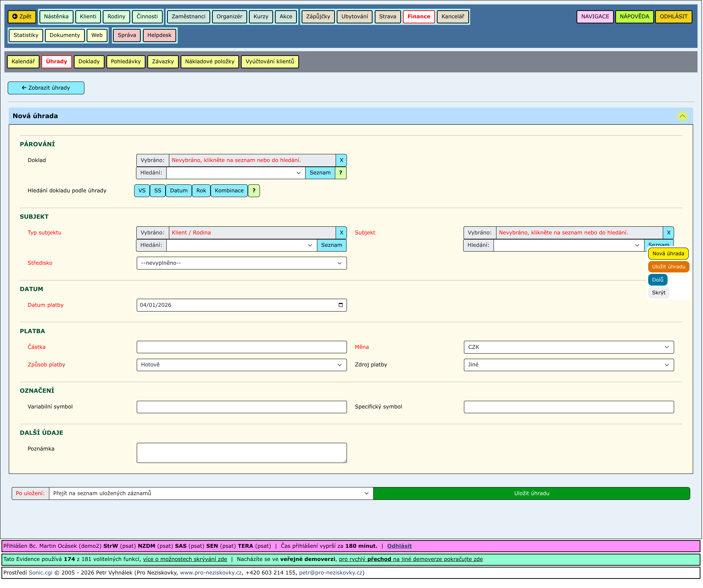Open the Kalendář finance tab

point(23,62)
